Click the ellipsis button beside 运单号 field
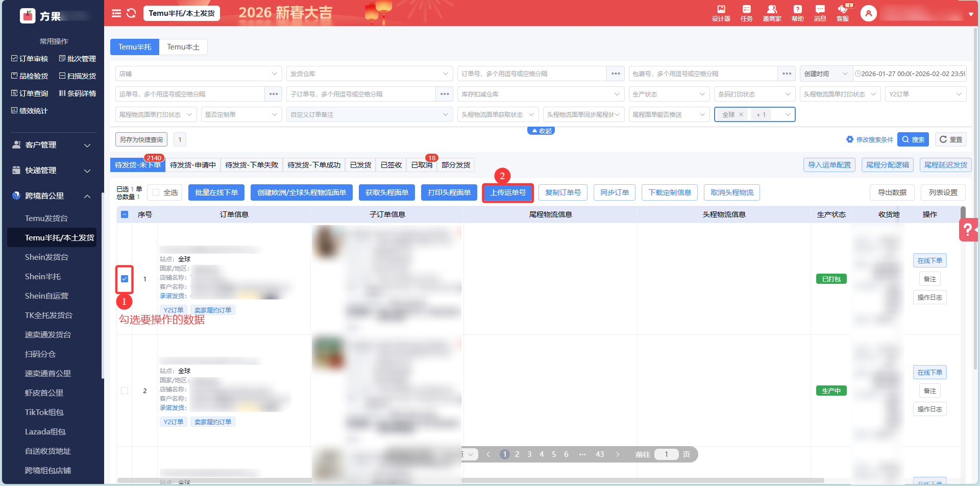Image resolution: width=980 pixels, height=486 pixels. coord(274,94)
